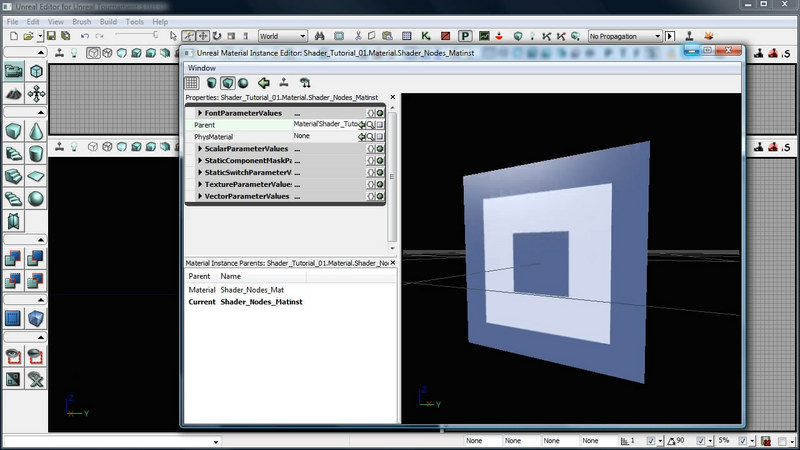Click the green arrow sync icon in toolbar

[264, 83]
